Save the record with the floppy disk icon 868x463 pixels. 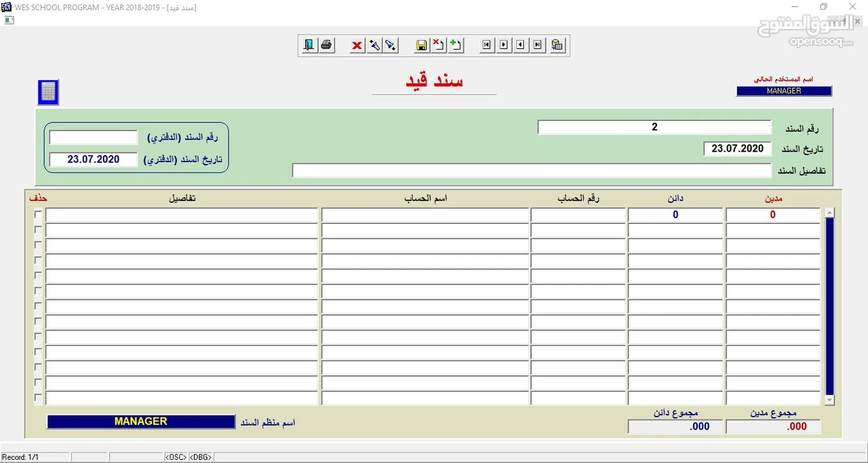click(x=422, y=45)
